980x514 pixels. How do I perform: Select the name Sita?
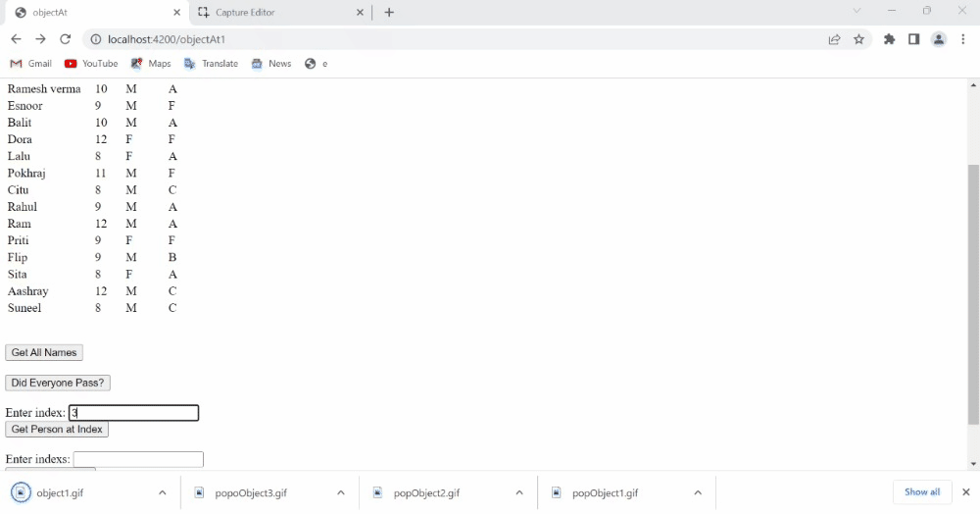(17, 275)
